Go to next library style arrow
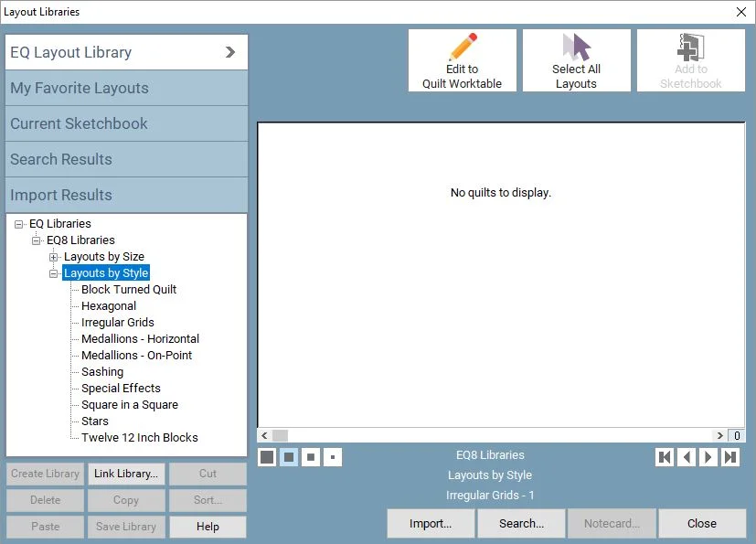Viewport: 756px width, 544px height. click(708, 457)
